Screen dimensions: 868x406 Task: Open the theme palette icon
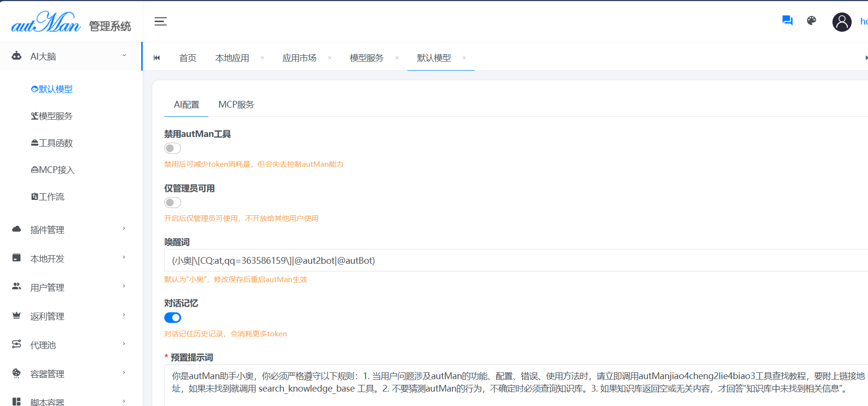click(x=811, y=21)
